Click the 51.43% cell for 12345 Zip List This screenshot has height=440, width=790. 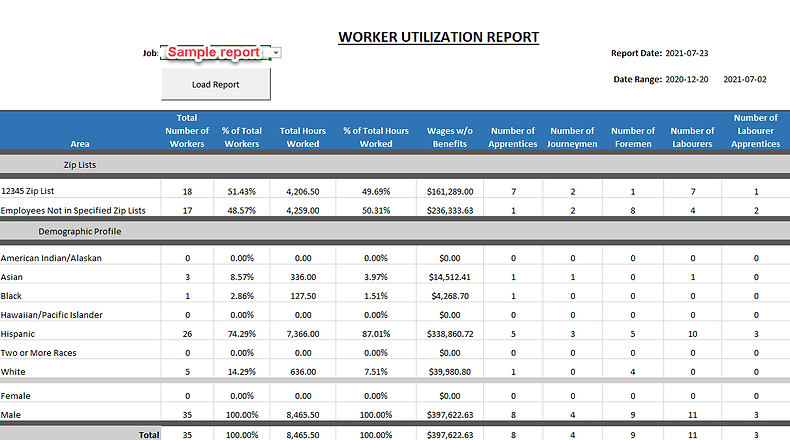242,192
